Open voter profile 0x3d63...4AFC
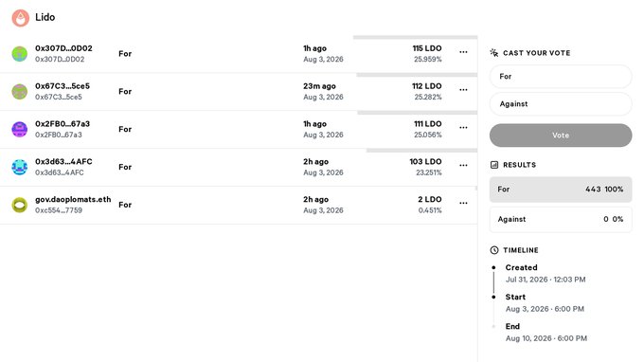This screenshot has height=362, width=644. 63,162
